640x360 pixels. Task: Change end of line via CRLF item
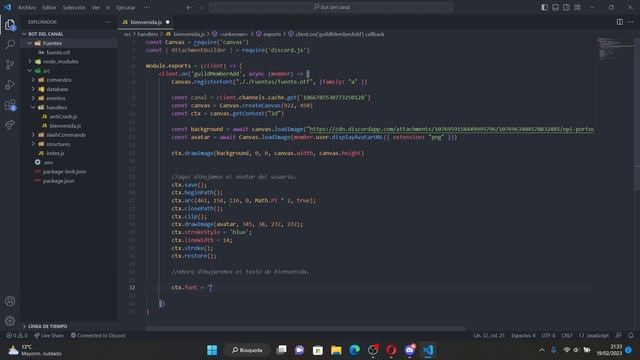click(567, 336)
